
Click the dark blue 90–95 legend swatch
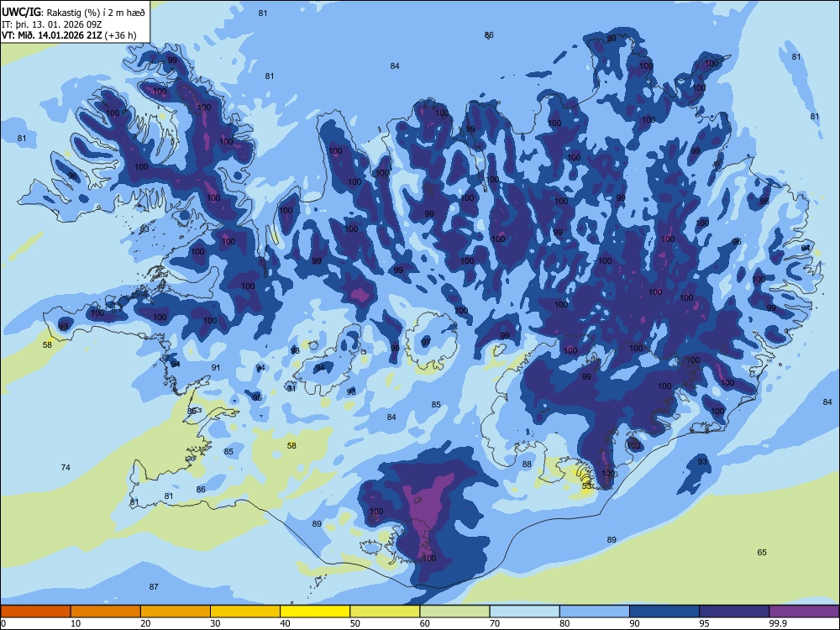coord(664,612)
